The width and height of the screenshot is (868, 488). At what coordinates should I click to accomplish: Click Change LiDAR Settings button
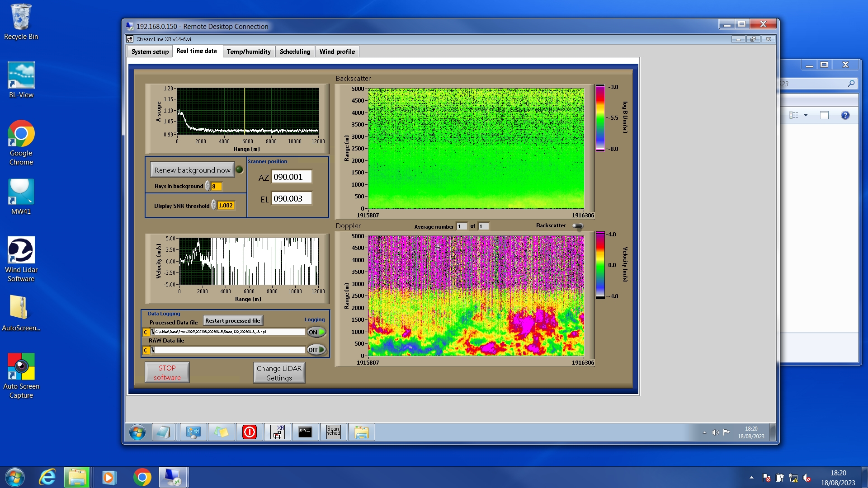click(279, 373)
